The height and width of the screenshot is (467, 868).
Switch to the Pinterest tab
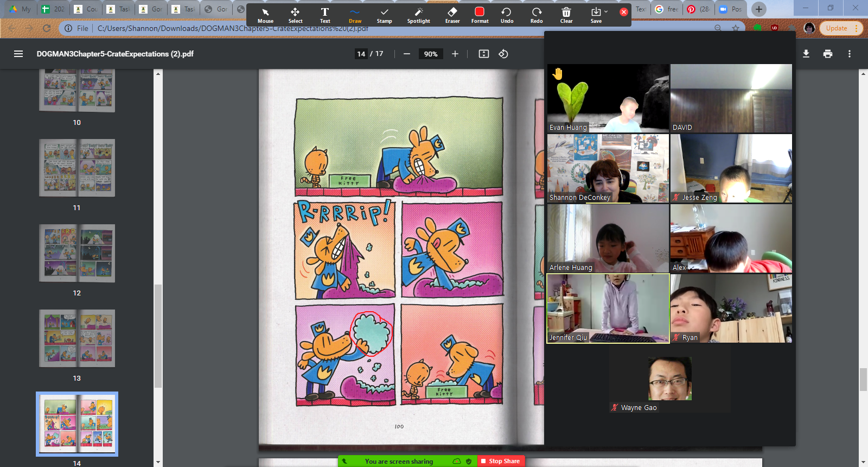[x=698, y=9]
